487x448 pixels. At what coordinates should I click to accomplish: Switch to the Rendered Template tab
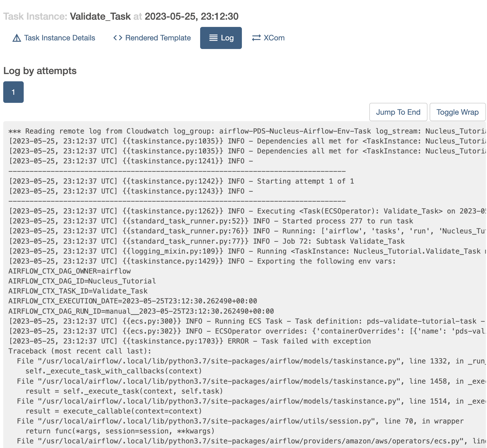click(x=152, y=38)
